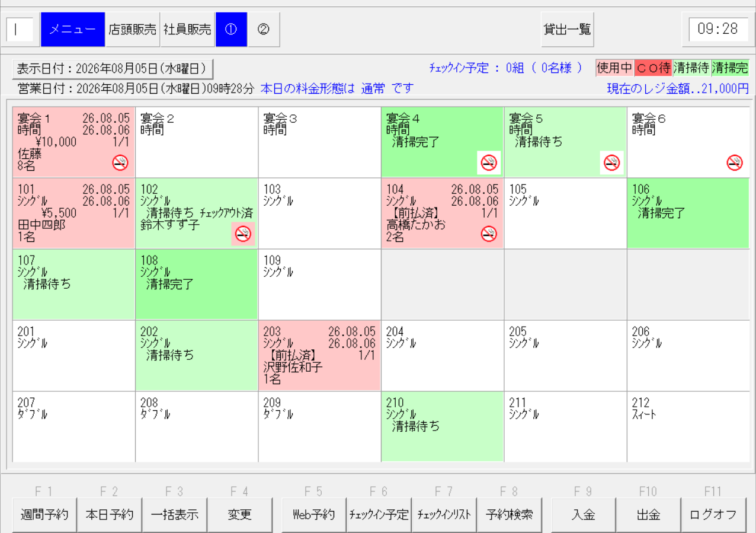
Task: Select vacant room 205
Action: pyautogui.click(x=566, y=356)
